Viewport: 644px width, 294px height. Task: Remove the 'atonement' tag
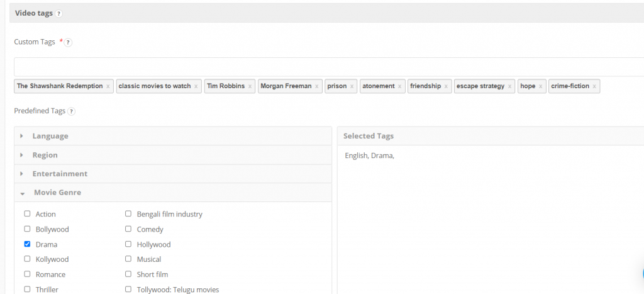point(399,86)
